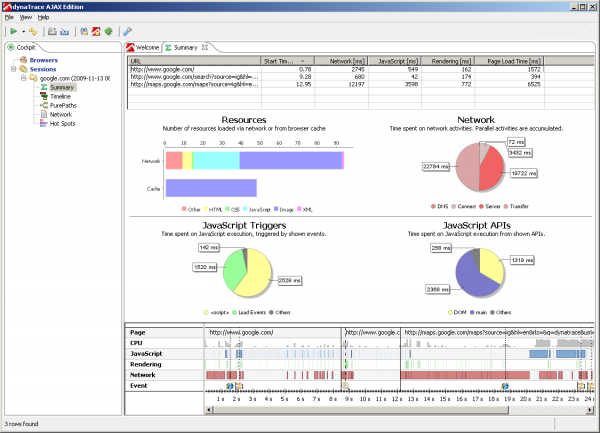The height and width of the screenshot is (433, 600).
Task: Click the red house icon in toolbar
Action: [x=96, y=31]
